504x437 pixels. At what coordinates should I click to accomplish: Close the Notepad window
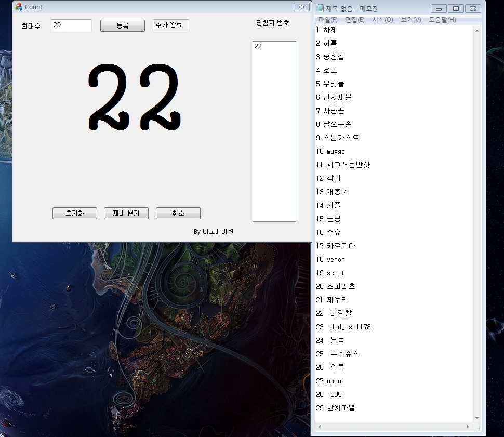[473, 9]
